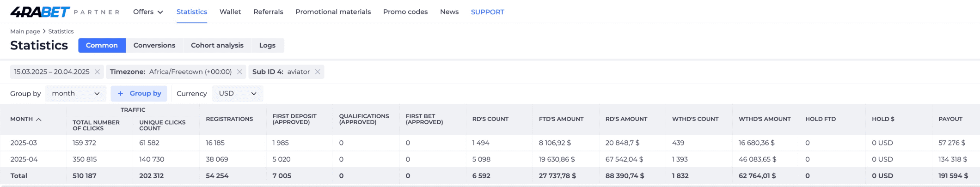Add another Group by level

coord(139,93)
